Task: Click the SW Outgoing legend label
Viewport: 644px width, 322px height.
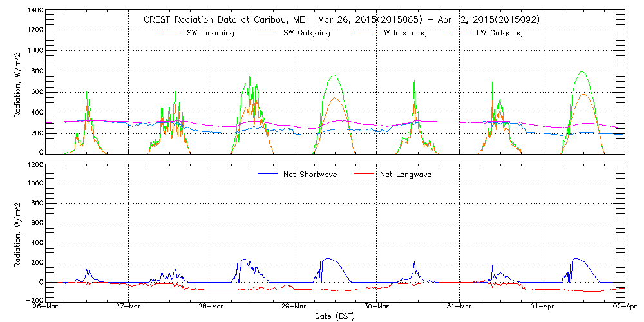Action: tap(307, 33)
